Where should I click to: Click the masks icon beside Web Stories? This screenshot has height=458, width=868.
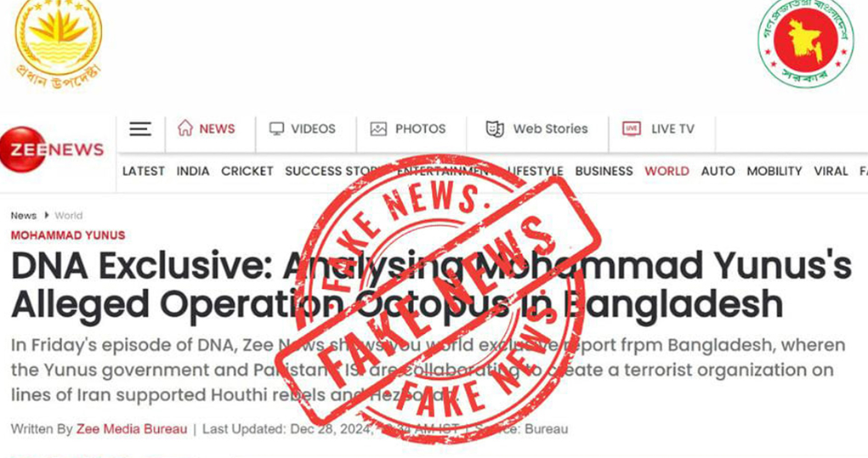tap(495, 129)
